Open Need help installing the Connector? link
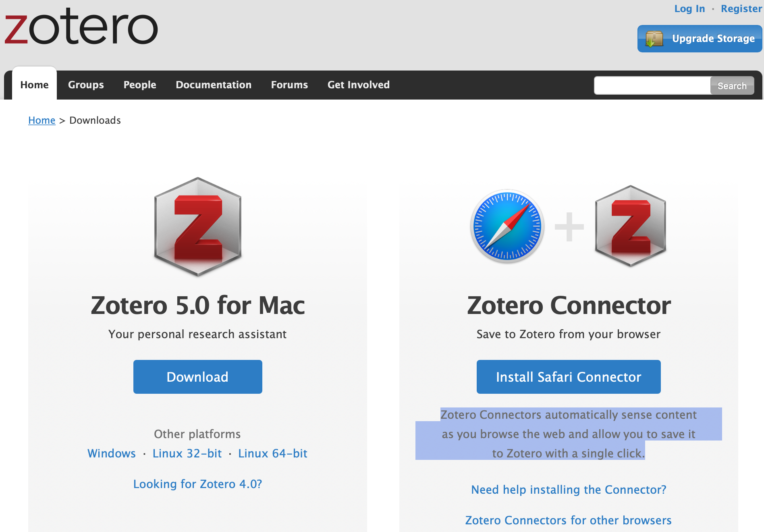The width and height of the screenshot is (764, 532). (x=569, y=490)
